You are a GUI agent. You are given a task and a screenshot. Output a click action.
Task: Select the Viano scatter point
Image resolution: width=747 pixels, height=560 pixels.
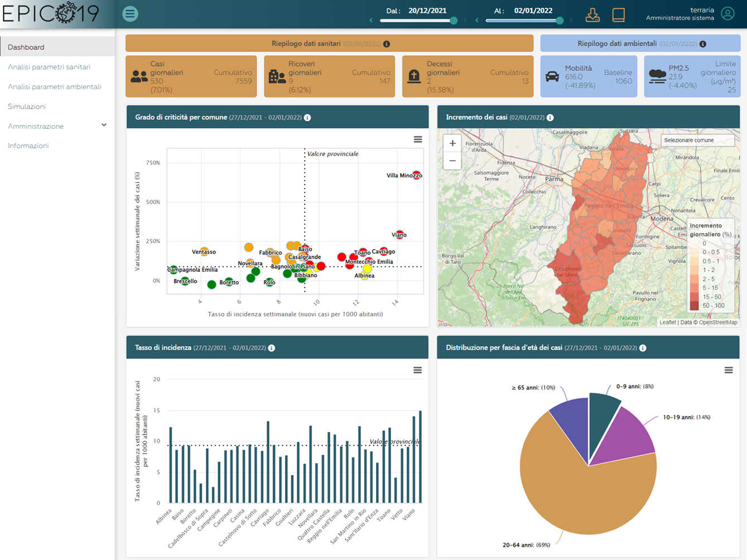[x=399, y=234]
